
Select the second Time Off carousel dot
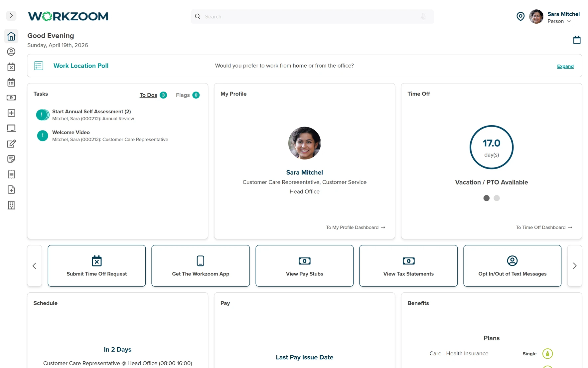point(497,198)
